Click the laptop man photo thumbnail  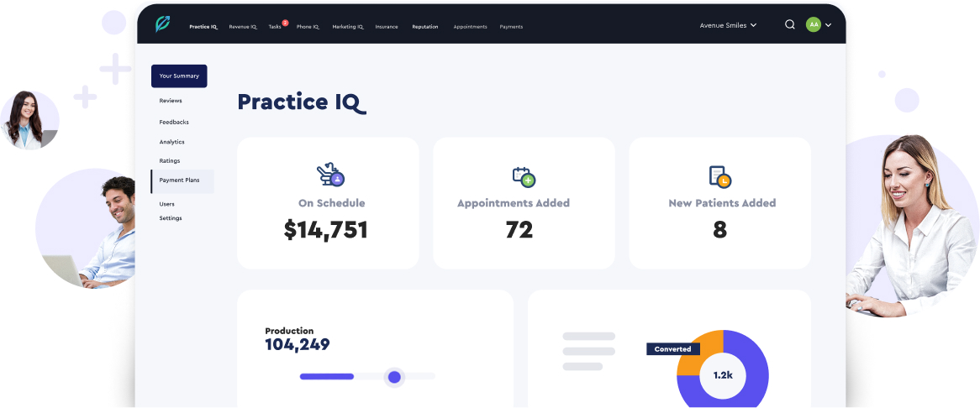point(86,229)
